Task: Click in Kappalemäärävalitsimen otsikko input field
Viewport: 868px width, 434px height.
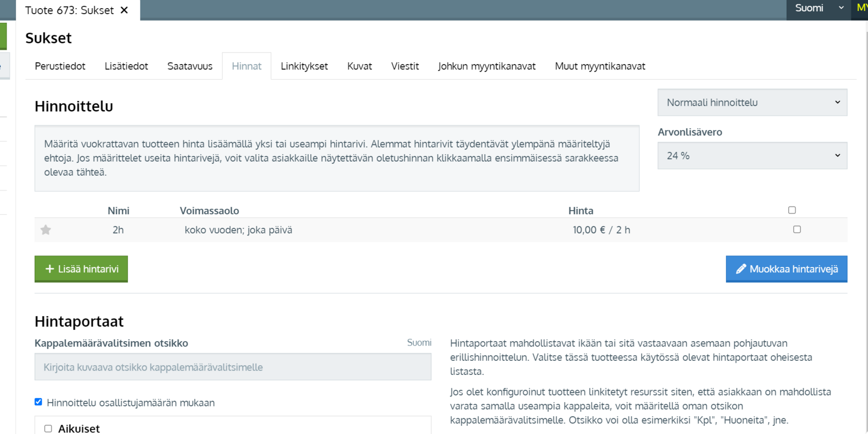Action: pyautogui.click(x=233, y=367)
